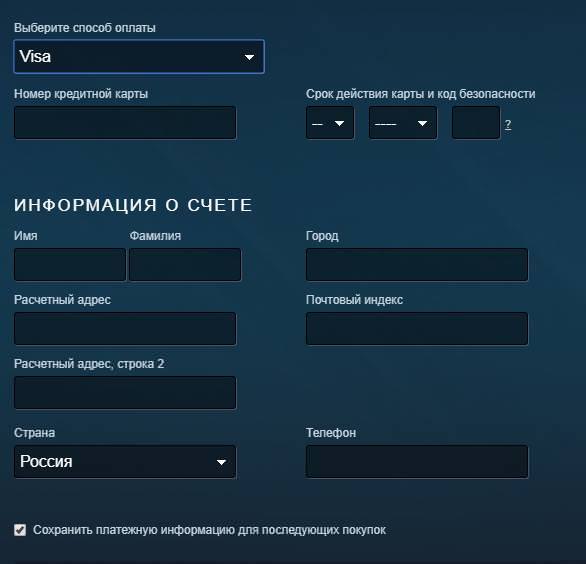Click the arrow icon in Visa payment selector

click(249, 57)
